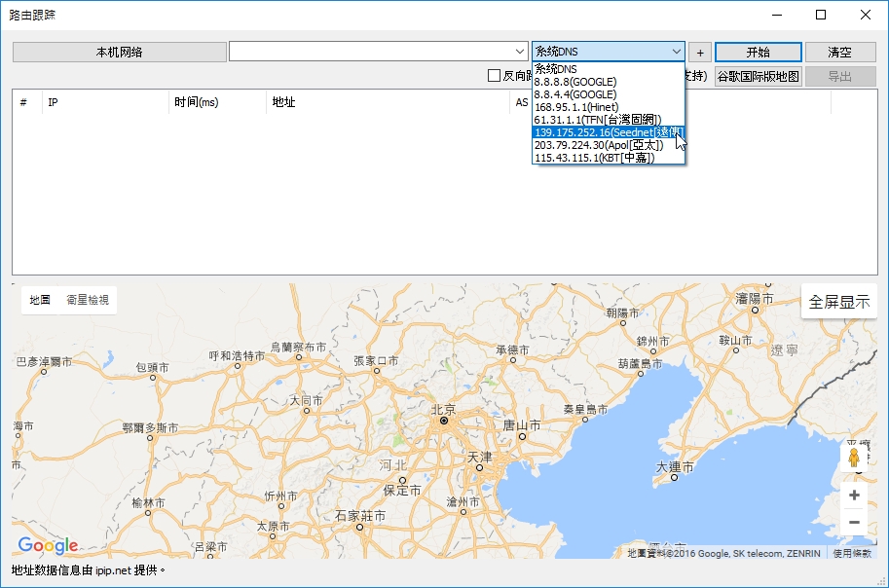
Task: Click the plus button beside DNS dropdown
Action: [700, 53]
